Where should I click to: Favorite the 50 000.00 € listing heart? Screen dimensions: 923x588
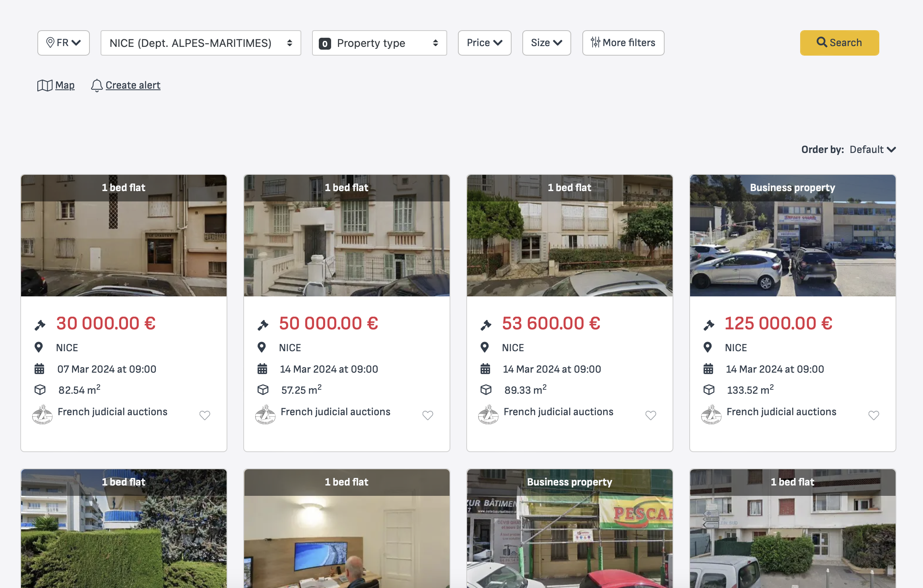click(428, 415)
